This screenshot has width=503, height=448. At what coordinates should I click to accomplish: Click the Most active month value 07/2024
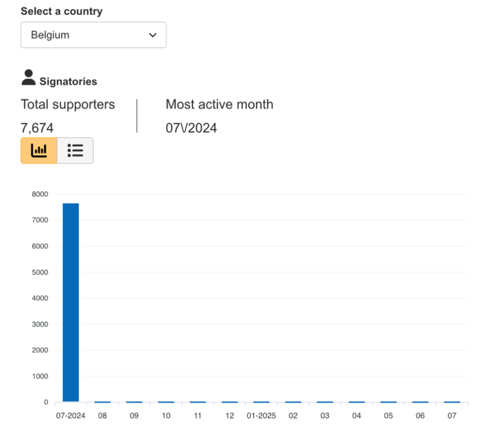pos(191,127)
